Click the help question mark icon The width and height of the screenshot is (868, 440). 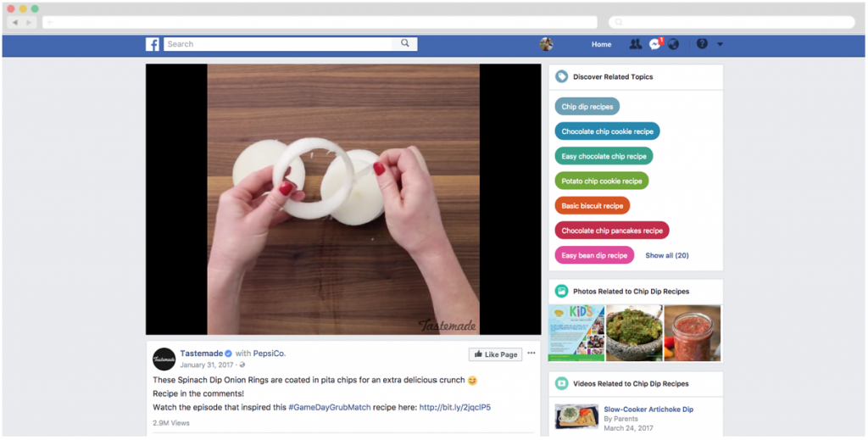[x=702, y=44]
